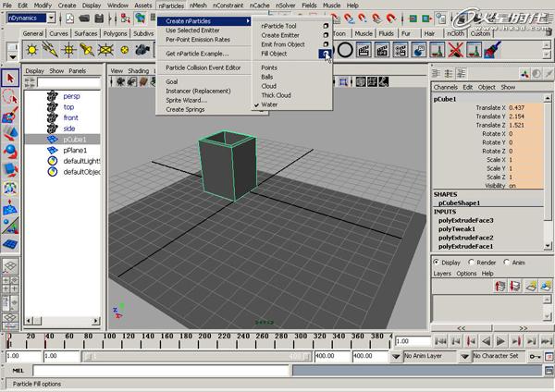The height and width of the screenshot is (392, 555).
Task: Select the Scale tool cube icon
Action: pyautogui.click(x=10, y=169)
